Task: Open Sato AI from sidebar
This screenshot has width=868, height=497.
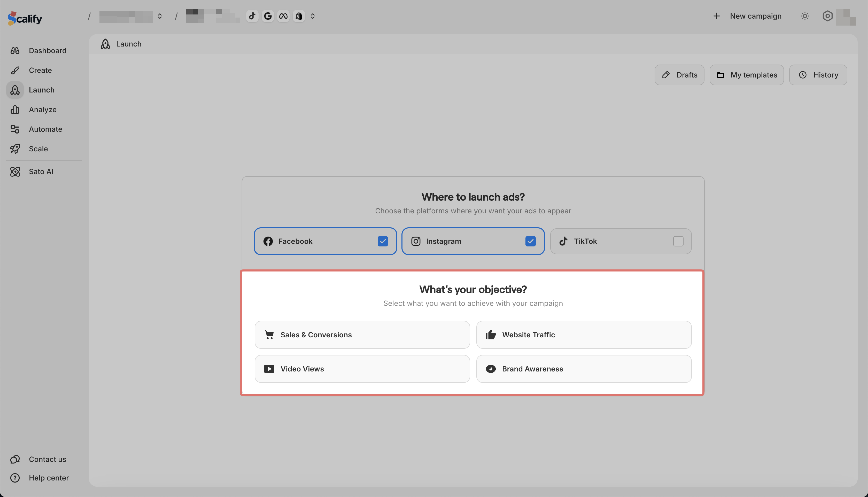Action: (x=41, y=172)
